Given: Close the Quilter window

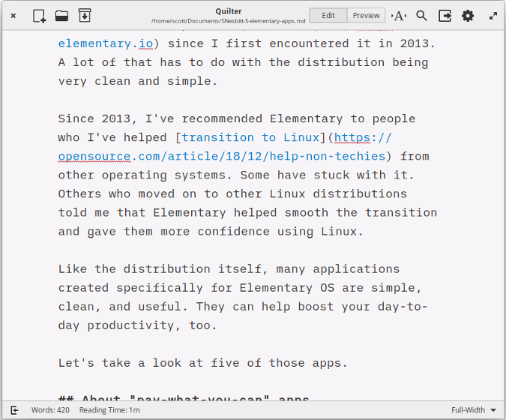Looking at the screenshot, I should (13, 16).
